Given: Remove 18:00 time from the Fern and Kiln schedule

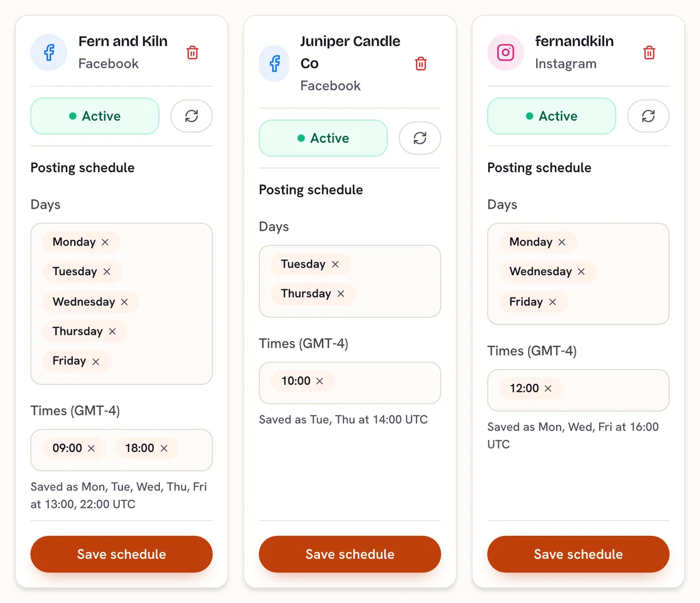Looking at the screenshot, I should pos(164,448).
